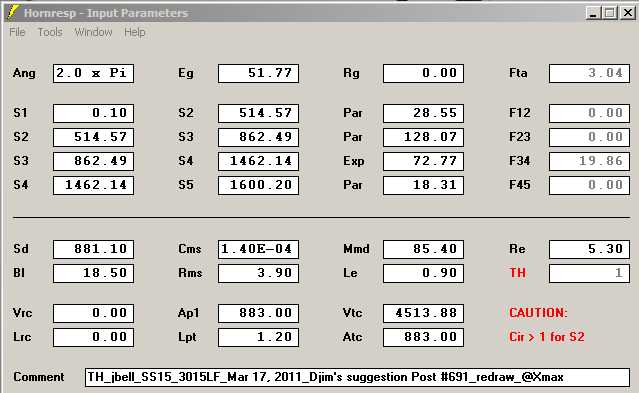This screenshot has width=639, height=393.
Task: Select the Par field showing 28.55
Action: pyautogui.click(x=423, y=113)
